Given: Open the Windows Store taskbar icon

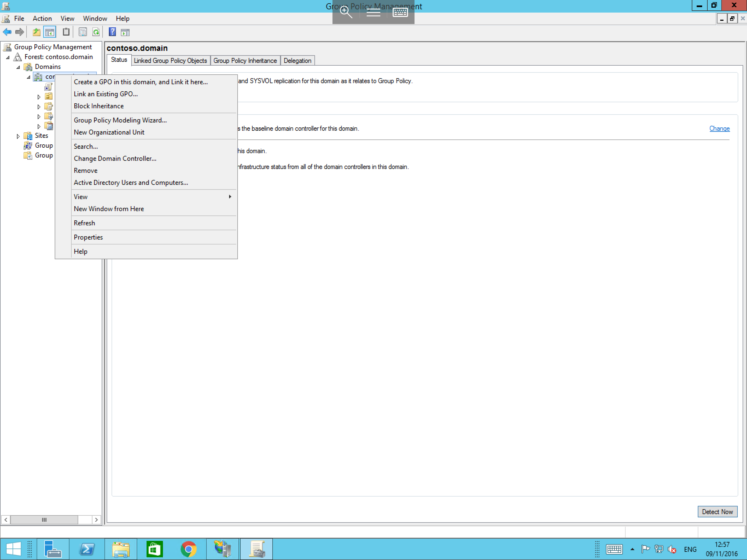Looking at the screenshot, I should point(155,549).
